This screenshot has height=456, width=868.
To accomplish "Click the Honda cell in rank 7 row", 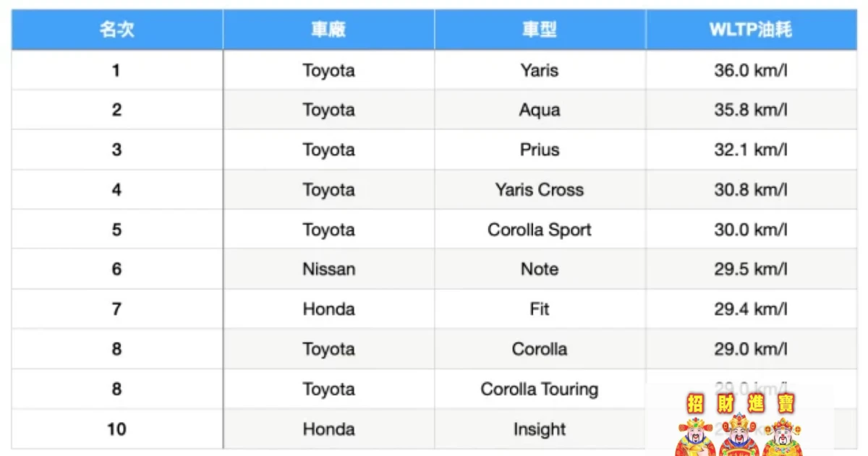I will [328, 309].
